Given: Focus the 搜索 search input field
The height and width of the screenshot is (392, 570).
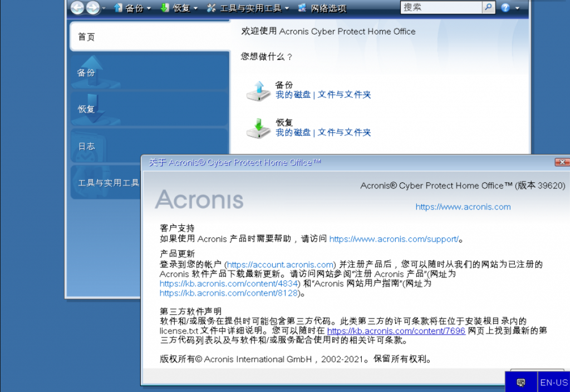Looking at the screenshot, I should click(x=441, y=7).
